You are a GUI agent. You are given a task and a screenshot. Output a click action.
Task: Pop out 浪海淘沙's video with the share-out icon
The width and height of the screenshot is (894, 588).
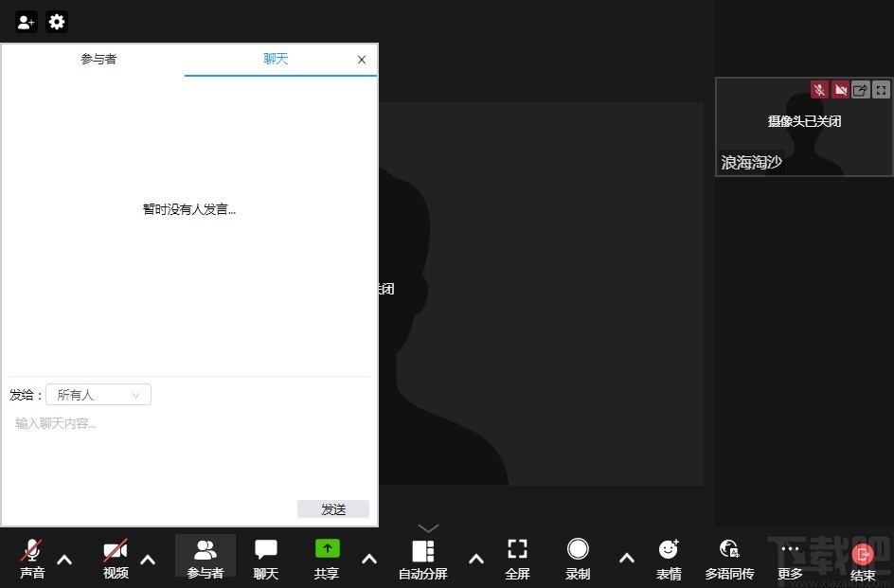coord(861,89)
